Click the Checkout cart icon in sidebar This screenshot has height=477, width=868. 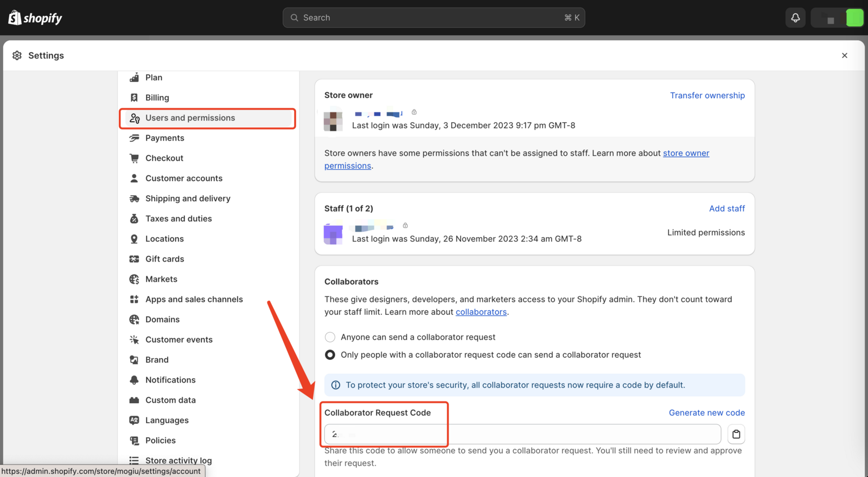134,158
